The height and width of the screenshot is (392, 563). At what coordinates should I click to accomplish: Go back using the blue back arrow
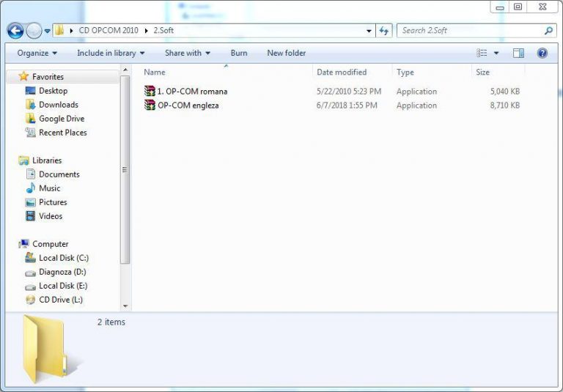coord(15,31)
